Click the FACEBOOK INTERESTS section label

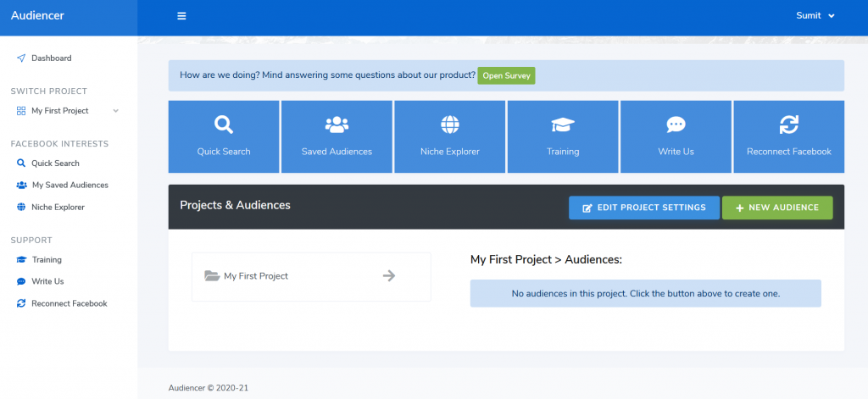[60, 144]
